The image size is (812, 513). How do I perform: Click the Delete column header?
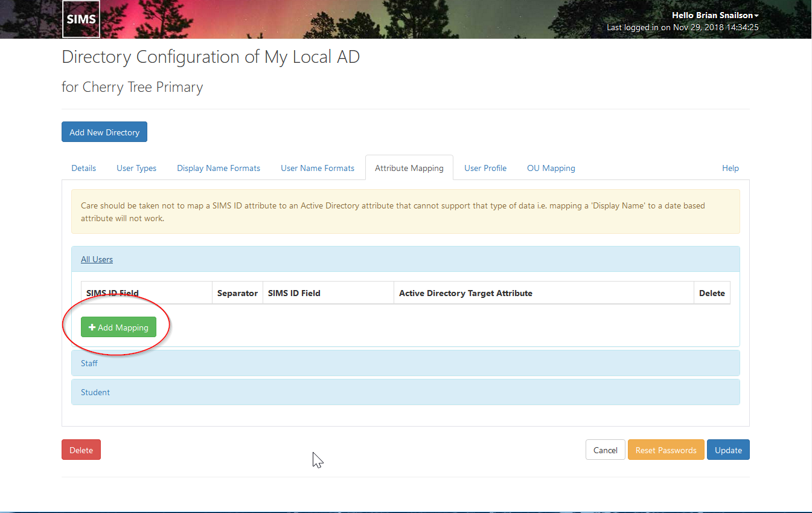[x=712, y=293]
